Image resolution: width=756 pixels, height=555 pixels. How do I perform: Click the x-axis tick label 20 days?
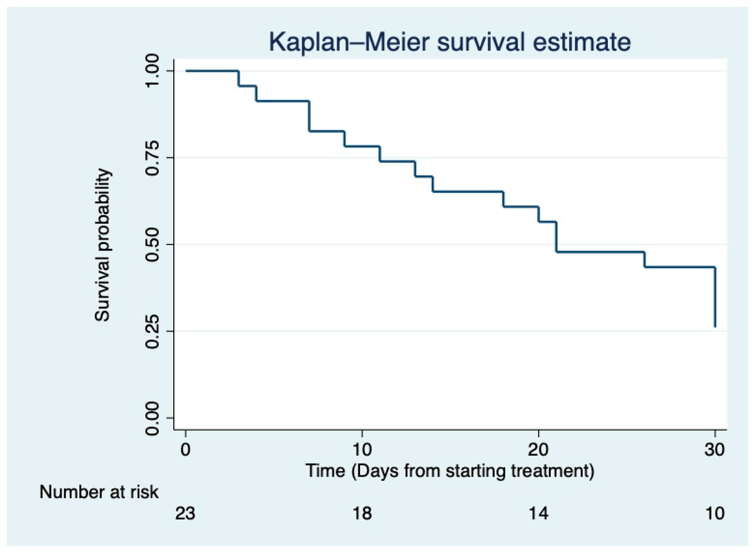(x=539, y=449)
